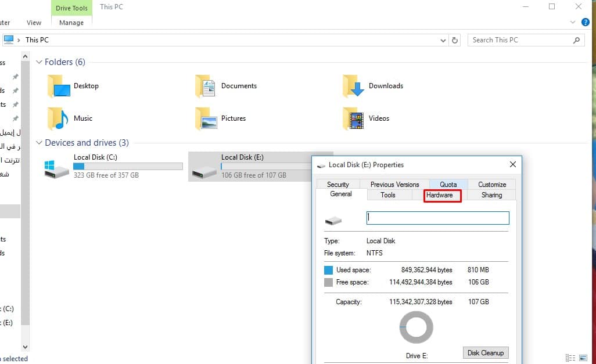Select the Local Disk (C:) drive icon
Screen dimensions: 596x364
click(58, 168)
